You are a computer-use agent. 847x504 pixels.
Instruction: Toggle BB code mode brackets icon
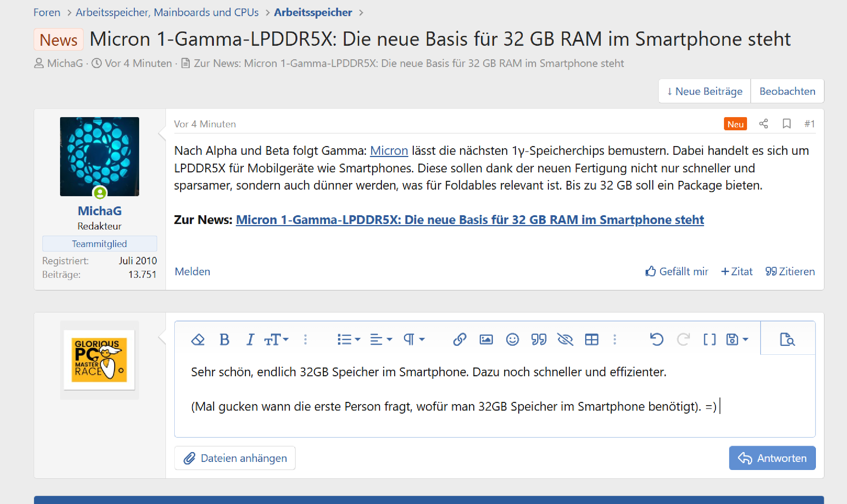709,339
